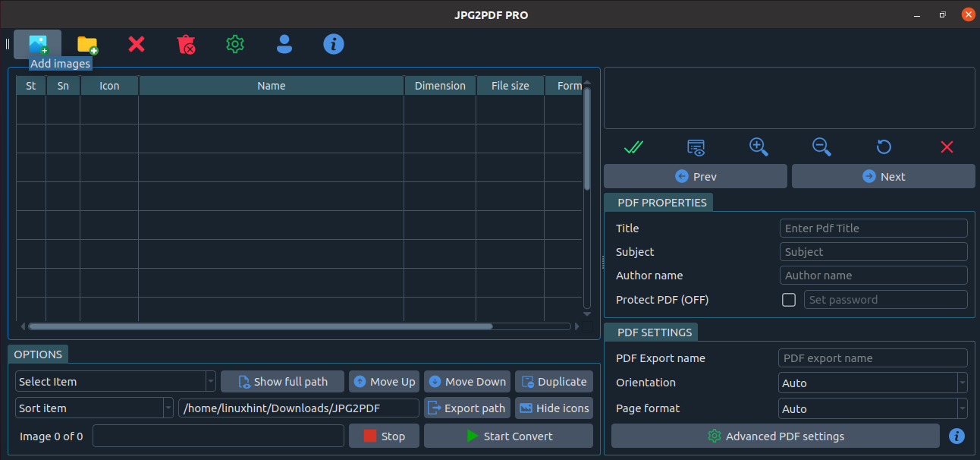
Task: Click the Next button
Action: click(x=884, y=176)
